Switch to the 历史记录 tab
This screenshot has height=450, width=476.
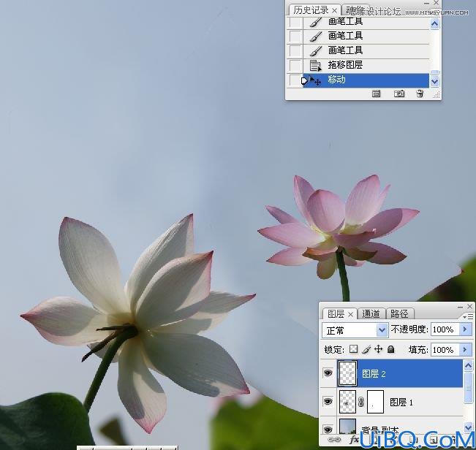(x=314, y=10)
